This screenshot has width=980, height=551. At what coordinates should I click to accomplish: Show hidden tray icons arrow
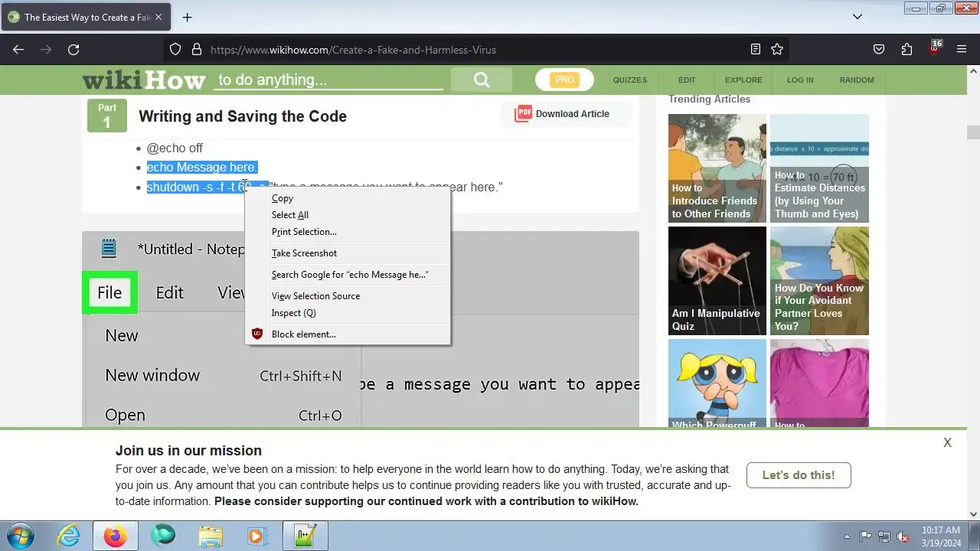[847, 536]
